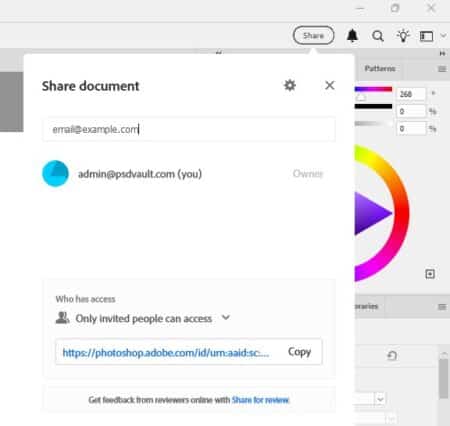Image resolution: width=450 pixels, height=426 pixels.
Task: Switch to the Patterns tab
Action: tap(380, 69)
